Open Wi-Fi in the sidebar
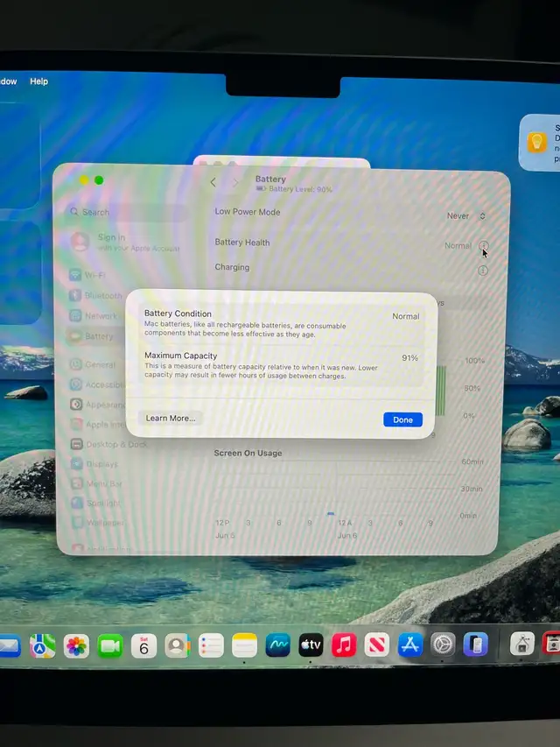 (87, 275)
